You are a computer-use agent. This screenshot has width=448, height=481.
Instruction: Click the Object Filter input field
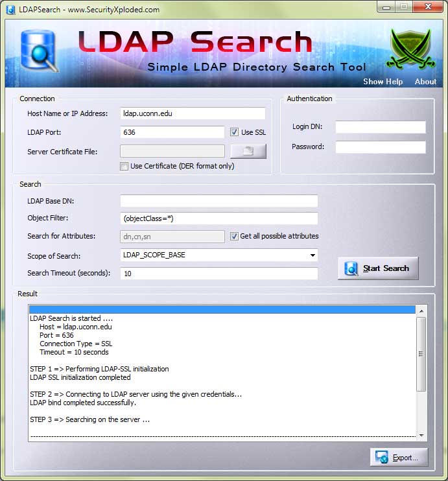pos(219,218)
